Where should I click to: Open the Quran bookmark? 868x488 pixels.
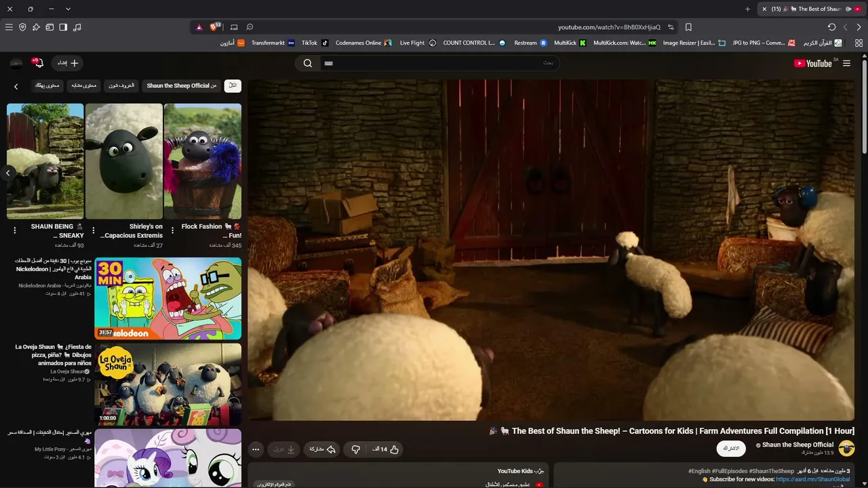823,43
